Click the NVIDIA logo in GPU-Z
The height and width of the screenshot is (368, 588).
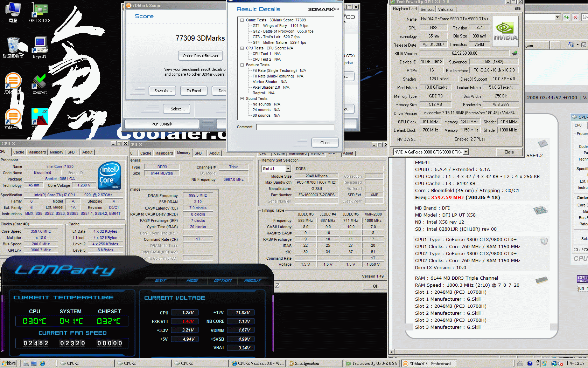505,31
